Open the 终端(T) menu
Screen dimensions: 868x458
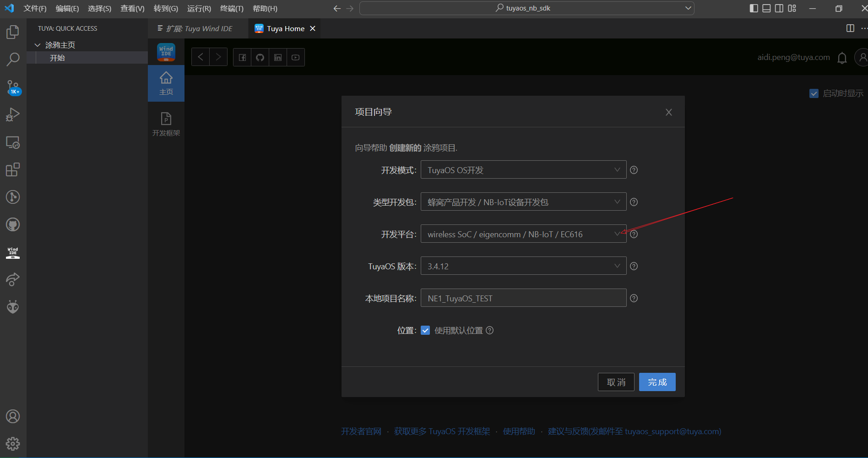232,8
